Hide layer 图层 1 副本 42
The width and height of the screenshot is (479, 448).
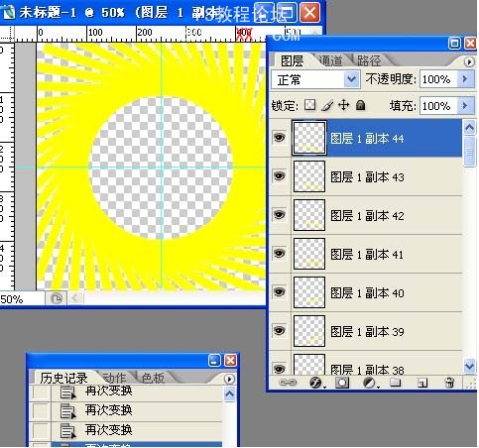click(280, 215)
